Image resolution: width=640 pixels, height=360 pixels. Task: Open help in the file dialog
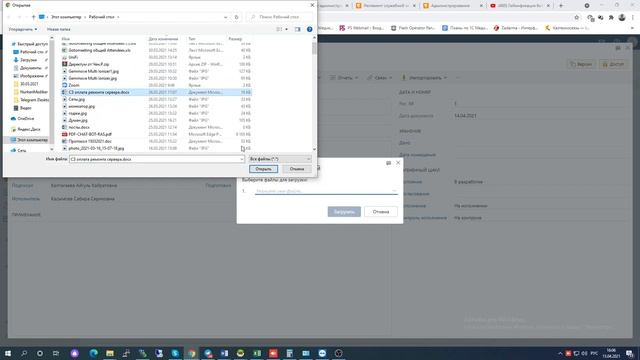[309, 29]
